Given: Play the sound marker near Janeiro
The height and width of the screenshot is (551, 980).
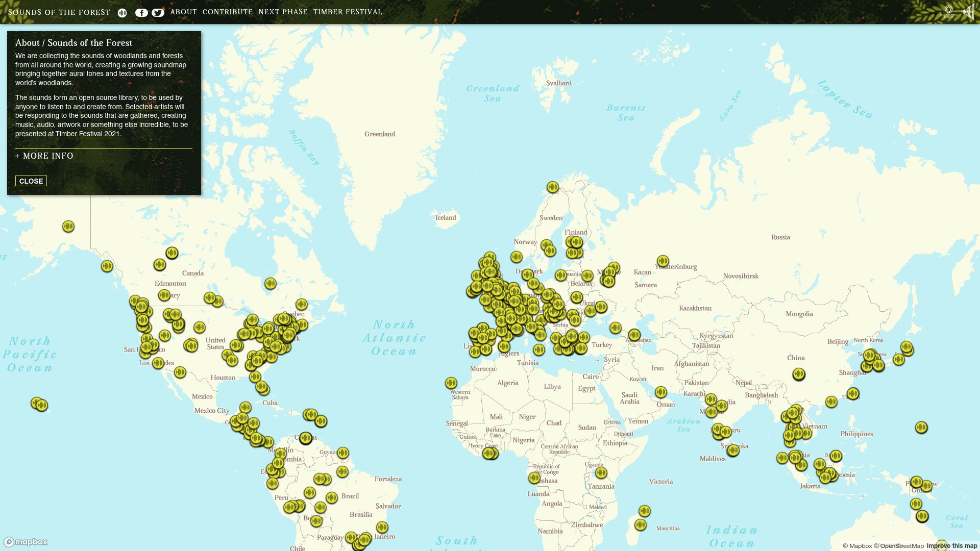Looking at the screenshot, I should (382, 528).
